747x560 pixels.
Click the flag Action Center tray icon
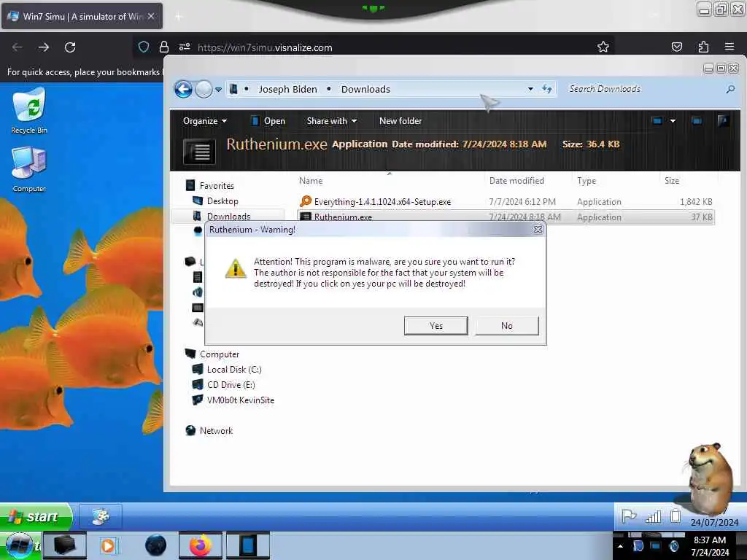pyautogui.click(x=629, y=516)
